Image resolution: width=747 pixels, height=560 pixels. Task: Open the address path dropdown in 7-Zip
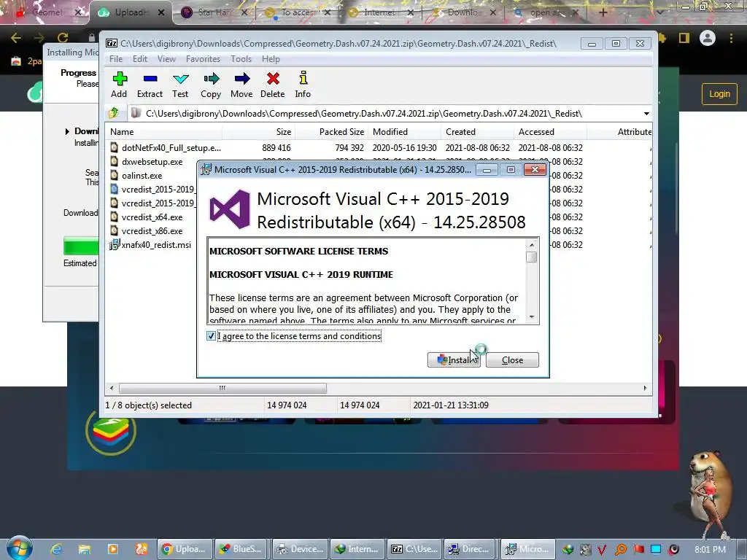coord(646,114)
